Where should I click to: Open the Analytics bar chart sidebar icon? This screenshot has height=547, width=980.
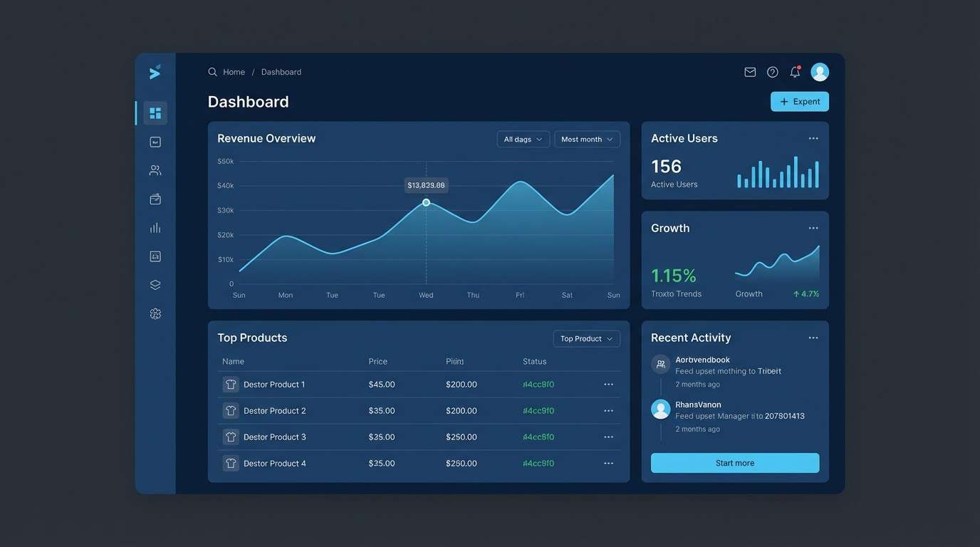155,226
